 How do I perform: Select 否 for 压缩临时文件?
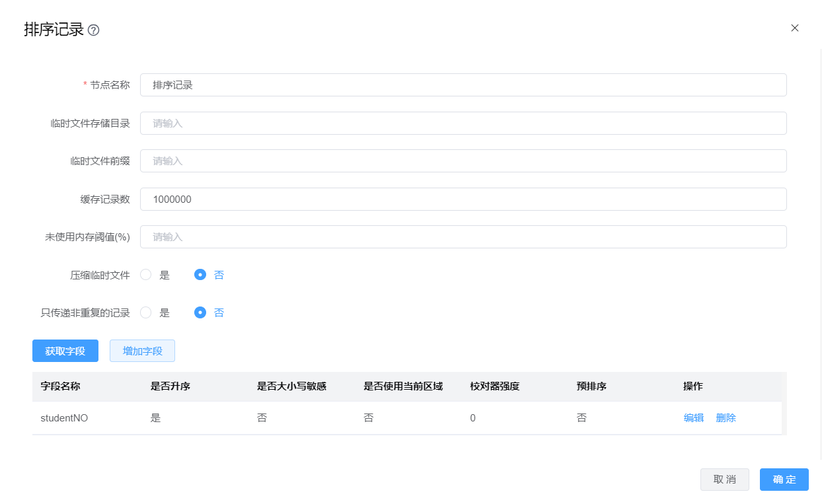coord(200,275)
